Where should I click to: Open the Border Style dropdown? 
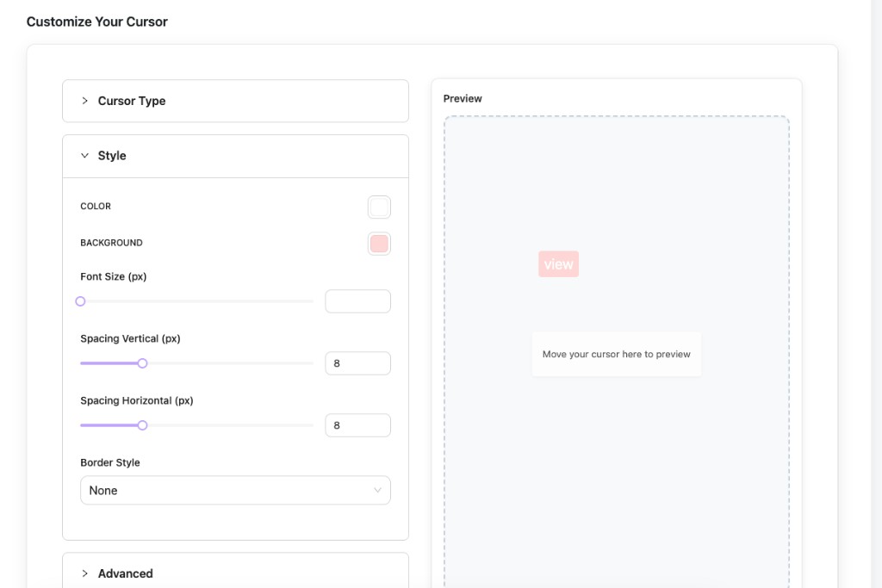click(x=235, y=490)
